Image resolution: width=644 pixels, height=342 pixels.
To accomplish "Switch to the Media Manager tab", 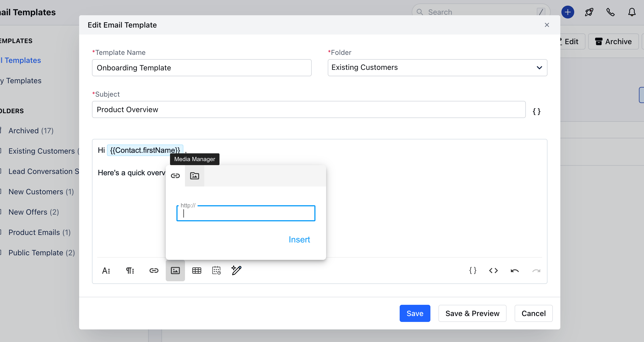I will point(195,176).
